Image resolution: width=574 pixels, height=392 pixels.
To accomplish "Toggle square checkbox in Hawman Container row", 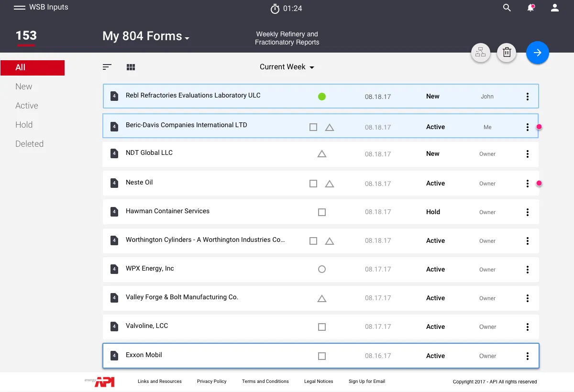I will pos(322,212).
